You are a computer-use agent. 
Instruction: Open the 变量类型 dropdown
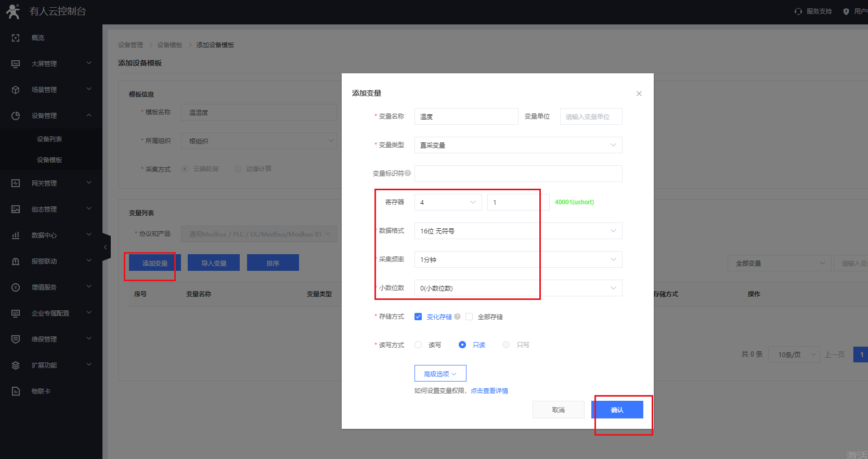click(518, 145)
